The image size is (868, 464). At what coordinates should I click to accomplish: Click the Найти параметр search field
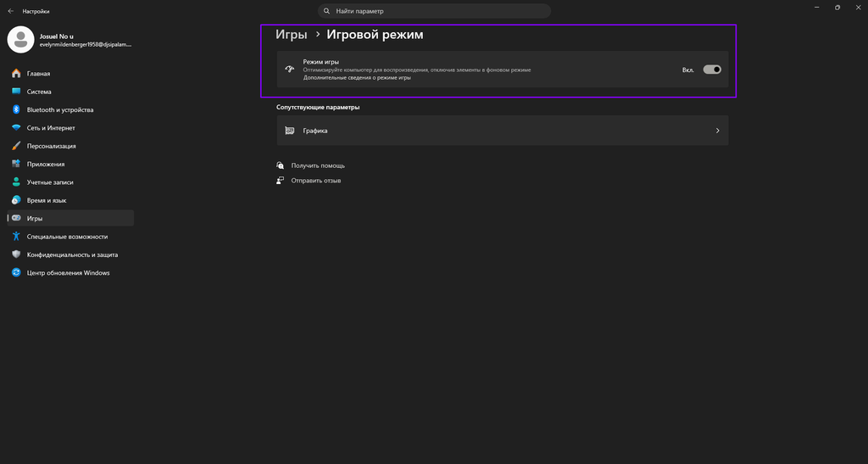coord(435,11)
